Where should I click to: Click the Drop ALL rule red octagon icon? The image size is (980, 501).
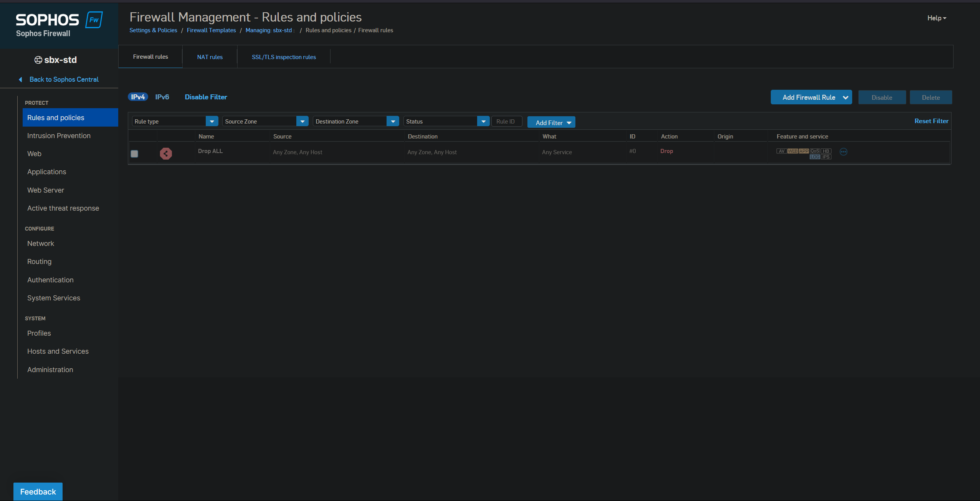pyautogui.click(x=166, y=153)
